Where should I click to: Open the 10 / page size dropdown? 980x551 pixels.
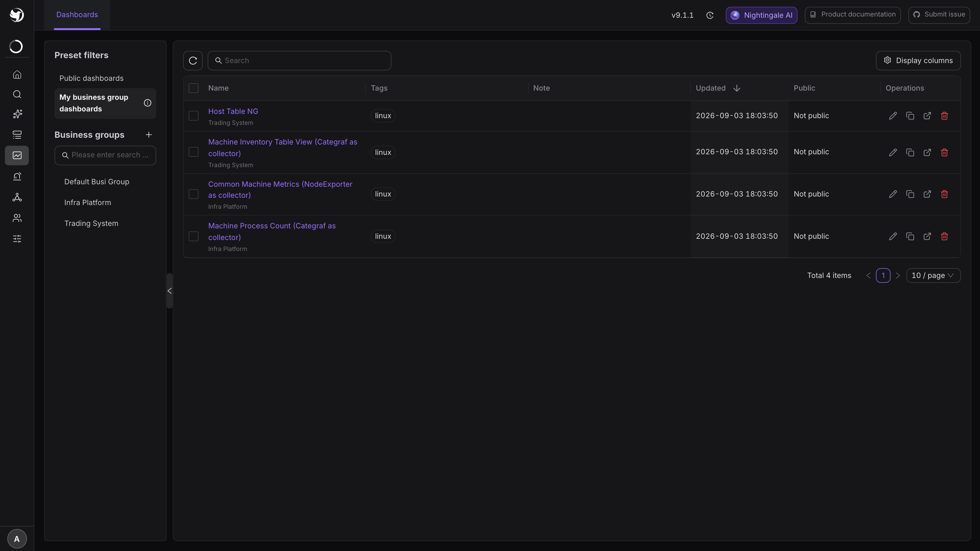click(933, 275)
